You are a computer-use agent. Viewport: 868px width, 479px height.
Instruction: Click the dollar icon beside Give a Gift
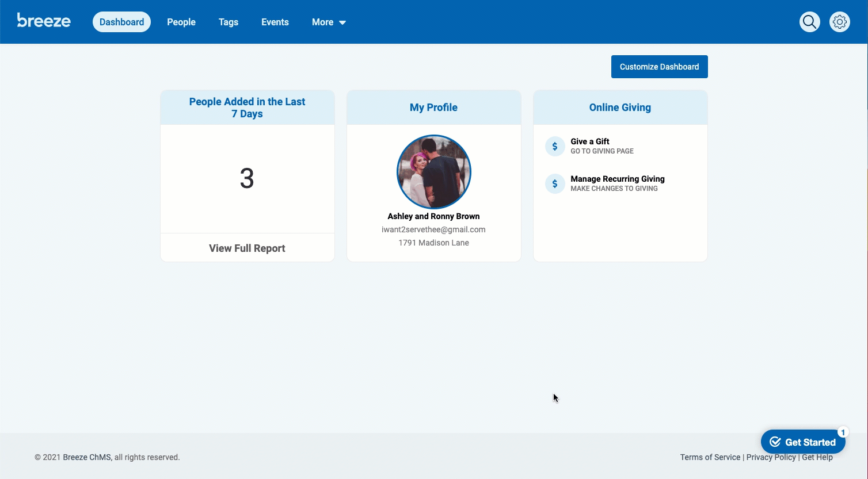tap(555, 146)
